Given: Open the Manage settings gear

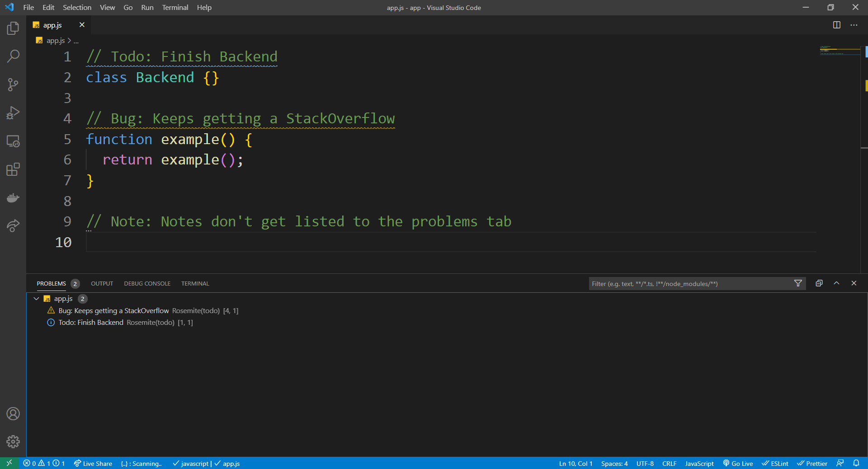Looking at the screenshot, I should pos(13,442).
